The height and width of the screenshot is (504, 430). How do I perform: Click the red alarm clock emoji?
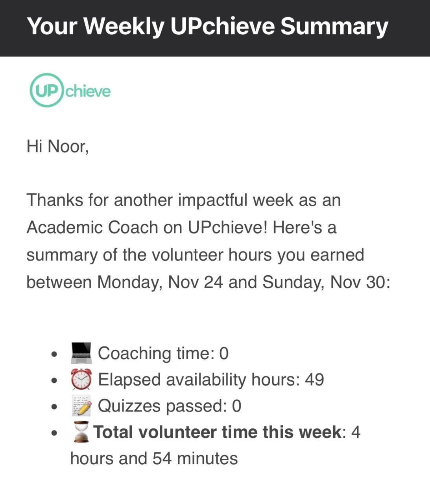click(81, 380)
